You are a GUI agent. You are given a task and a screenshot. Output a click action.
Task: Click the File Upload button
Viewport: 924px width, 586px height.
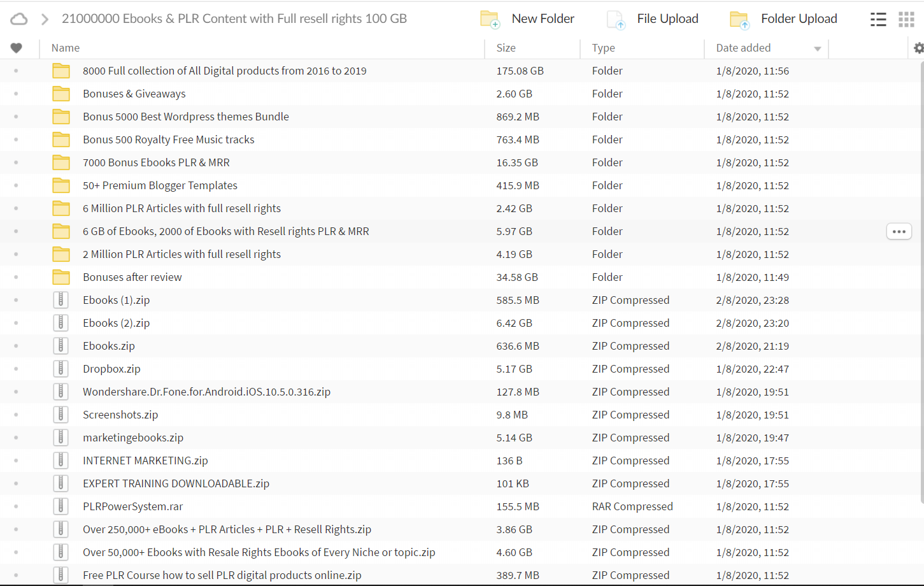[653, 19]
